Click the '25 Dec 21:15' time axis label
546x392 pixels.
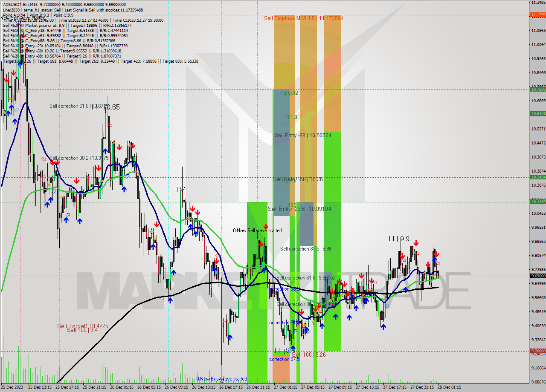(94, 387)
